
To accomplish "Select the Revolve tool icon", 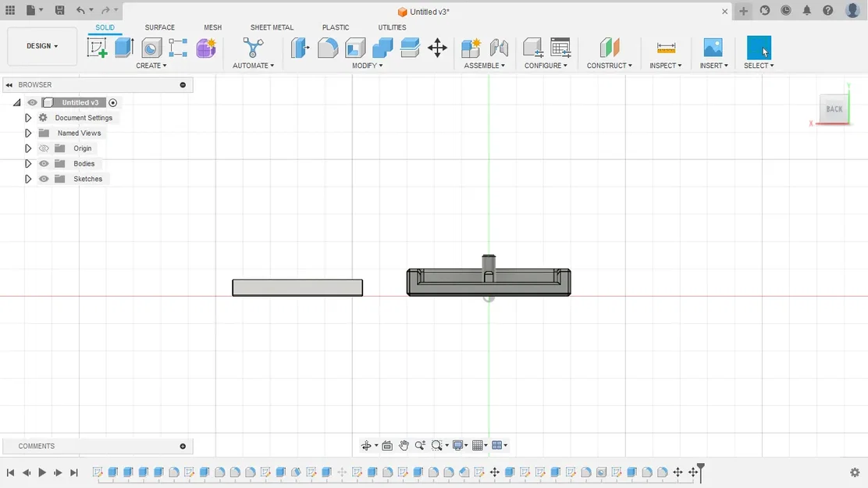I will click(x=151, y=48).
